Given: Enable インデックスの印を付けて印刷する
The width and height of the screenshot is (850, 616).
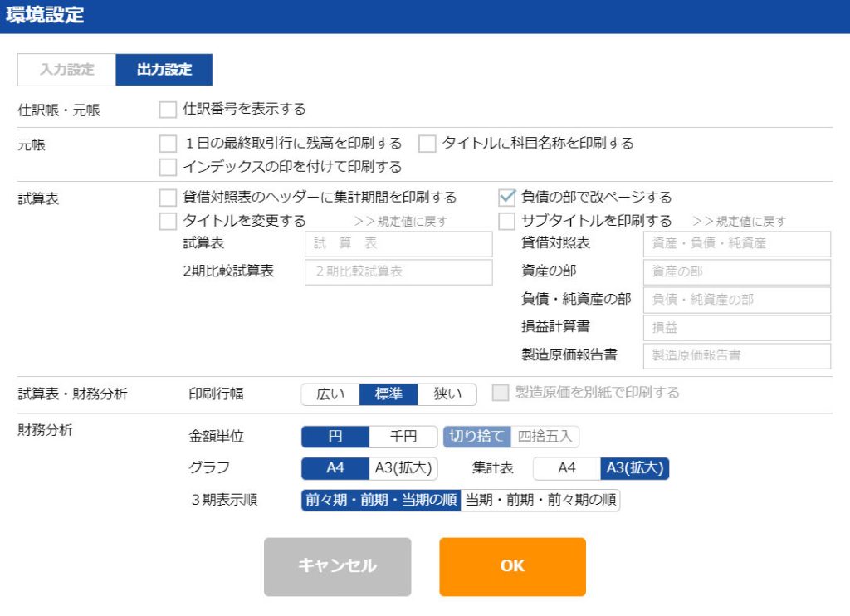Looking at the screenshot, I should pyautogui.click(x=168, y=167).
